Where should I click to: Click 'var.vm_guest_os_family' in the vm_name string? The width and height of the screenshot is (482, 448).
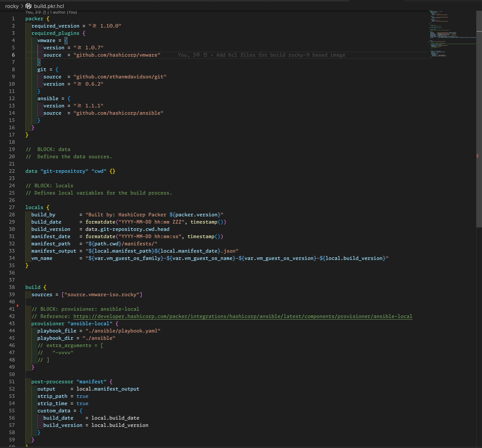click(127, 258)
